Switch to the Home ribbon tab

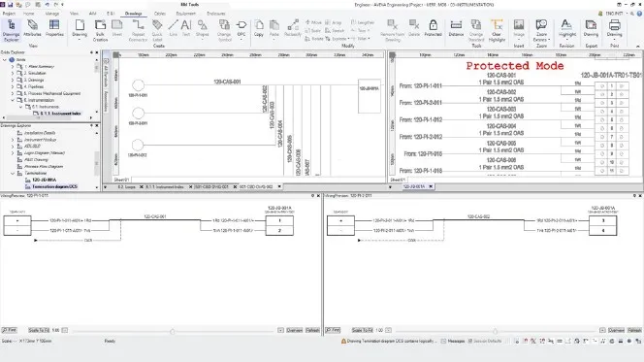(x=28, y=14)
